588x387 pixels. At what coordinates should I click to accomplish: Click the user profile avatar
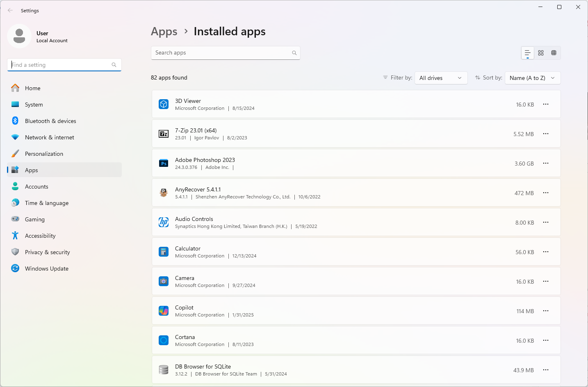(19, 36)
